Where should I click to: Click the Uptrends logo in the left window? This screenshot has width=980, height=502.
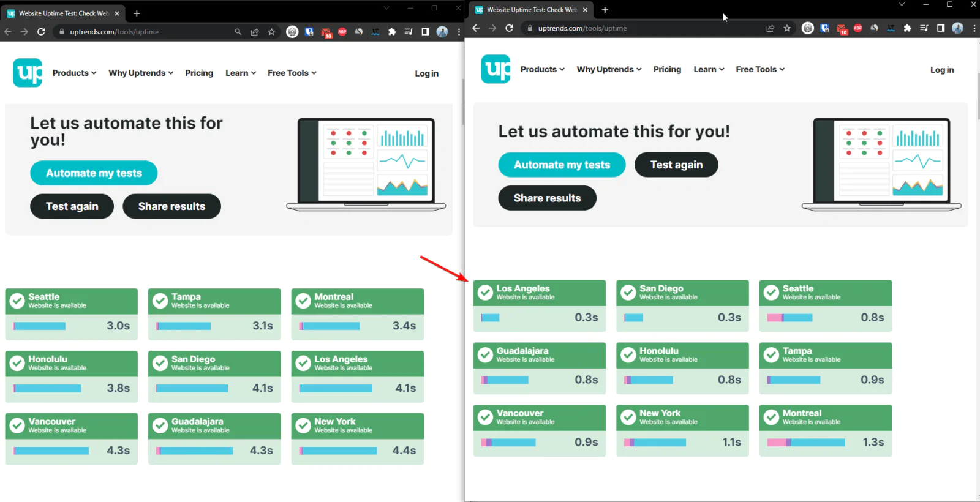28,73
